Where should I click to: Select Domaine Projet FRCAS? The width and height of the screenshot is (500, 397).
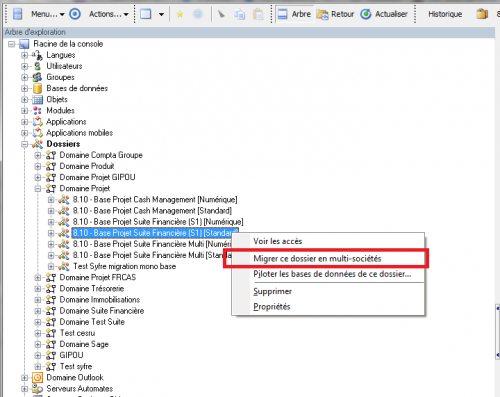[x=98, y=277]
